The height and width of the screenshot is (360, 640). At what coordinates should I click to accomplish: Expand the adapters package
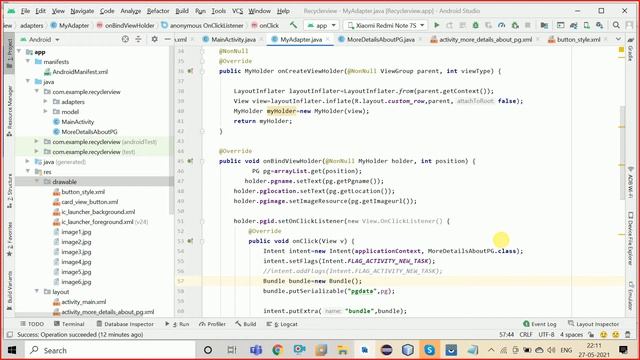(x=46, y=101)
